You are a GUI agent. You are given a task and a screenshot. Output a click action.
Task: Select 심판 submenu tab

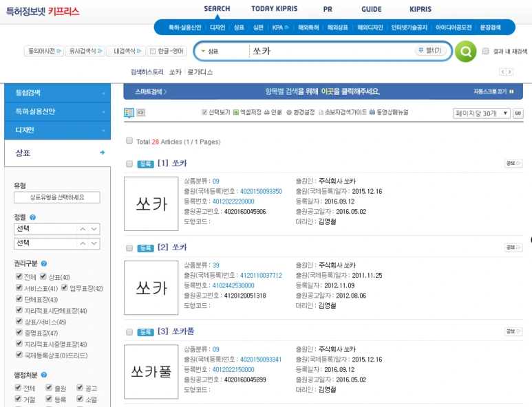(258, 27)
